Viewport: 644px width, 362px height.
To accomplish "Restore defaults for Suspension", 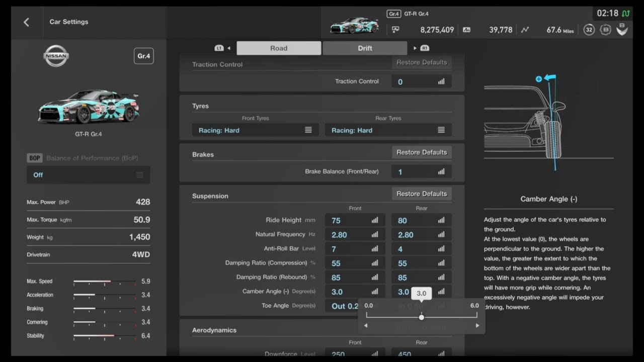I will coord(422,194).
